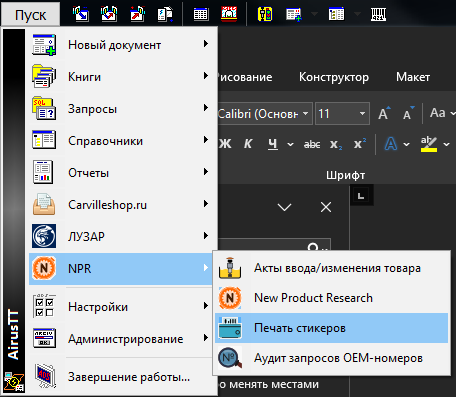Click the toolbar calendar grid icon
Image resolution: width=456 pixels, height=397 pixels.
click(x=201, y=14)
